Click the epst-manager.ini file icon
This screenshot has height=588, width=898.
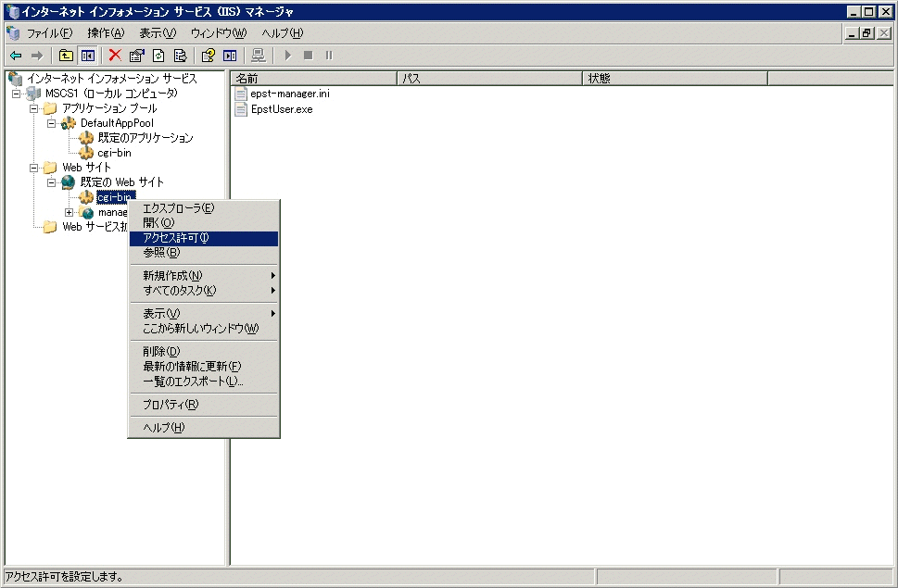click(x=241, y=94)
